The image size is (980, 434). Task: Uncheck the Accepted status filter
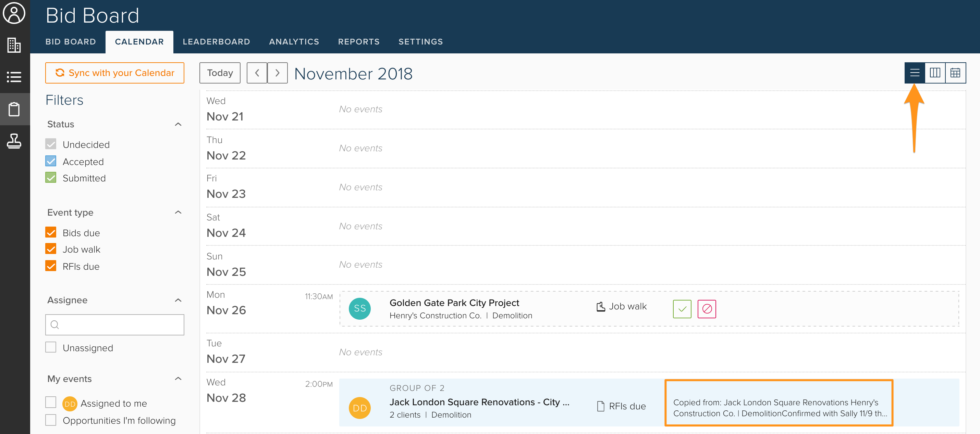click(51, 162)
